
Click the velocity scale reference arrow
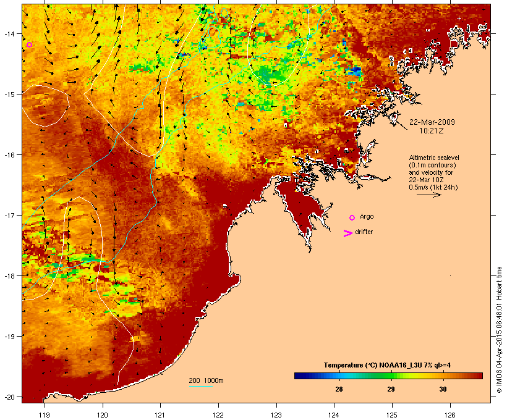click(428, 195)
